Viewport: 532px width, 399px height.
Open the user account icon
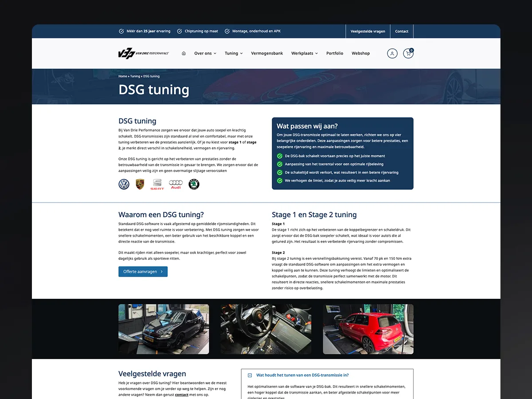tap(392, 54)
